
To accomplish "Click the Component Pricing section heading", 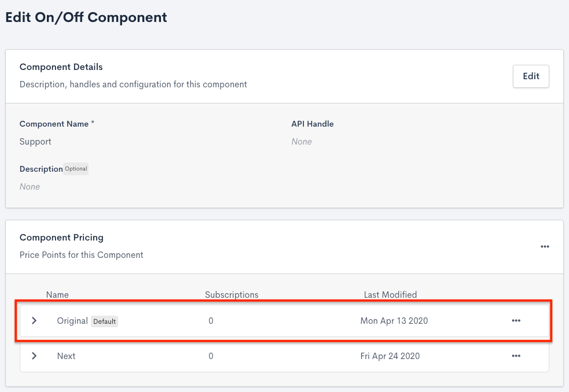I will click(61, 238).
